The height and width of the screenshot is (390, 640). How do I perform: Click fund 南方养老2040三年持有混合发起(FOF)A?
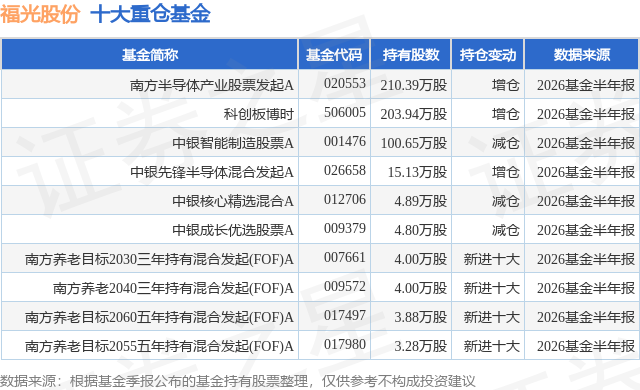173,288
